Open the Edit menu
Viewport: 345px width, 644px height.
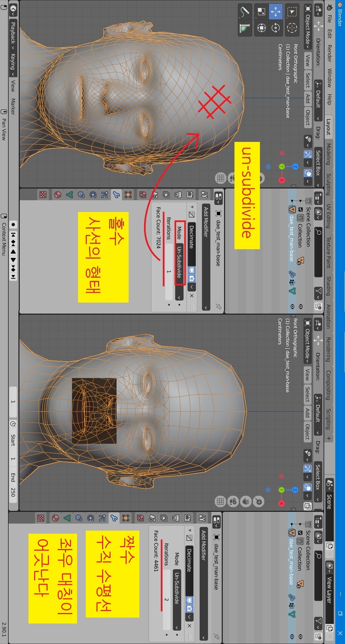330,33
